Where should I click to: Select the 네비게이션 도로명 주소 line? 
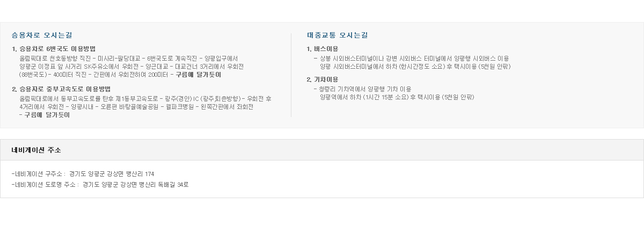coord(100,185)
